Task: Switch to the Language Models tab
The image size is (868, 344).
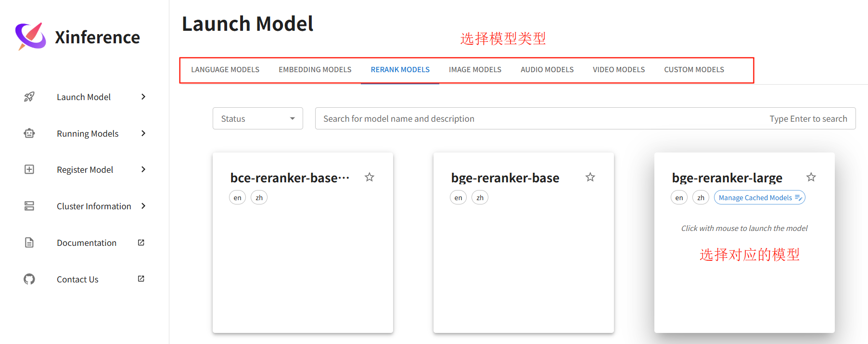Action: (225, 70)
